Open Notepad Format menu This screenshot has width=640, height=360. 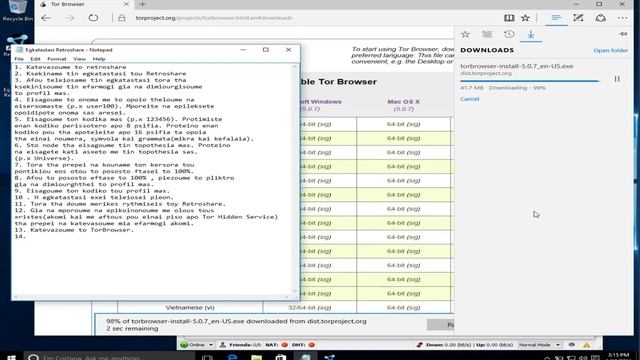coord(57,59)
